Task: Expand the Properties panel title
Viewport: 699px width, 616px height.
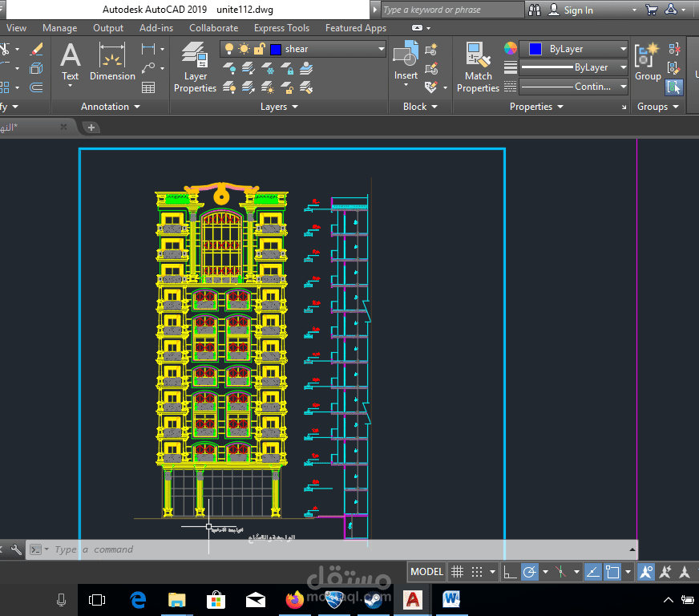Action: point(536,107)
